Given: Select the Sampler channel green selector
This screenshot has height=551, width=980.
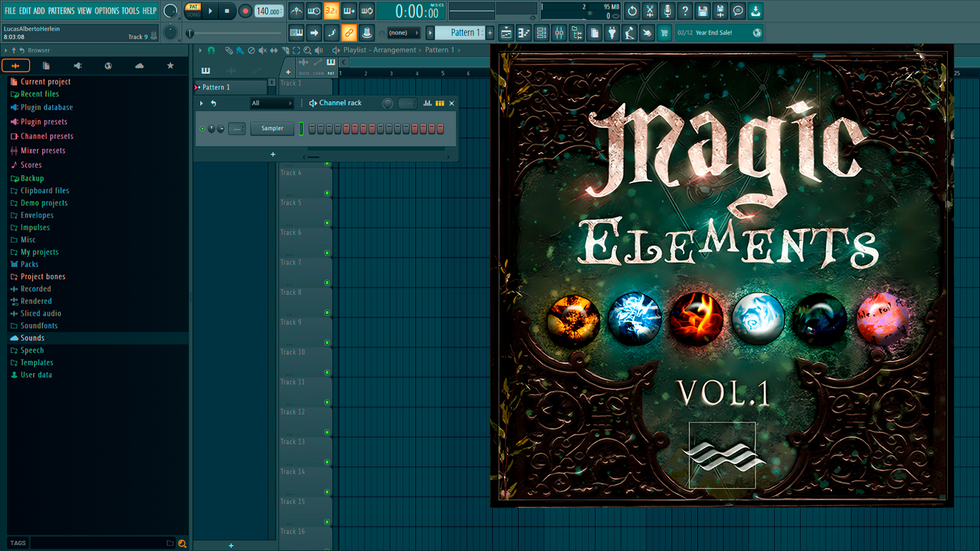Looking at the screenshot, I should click(x=301, y=129).
